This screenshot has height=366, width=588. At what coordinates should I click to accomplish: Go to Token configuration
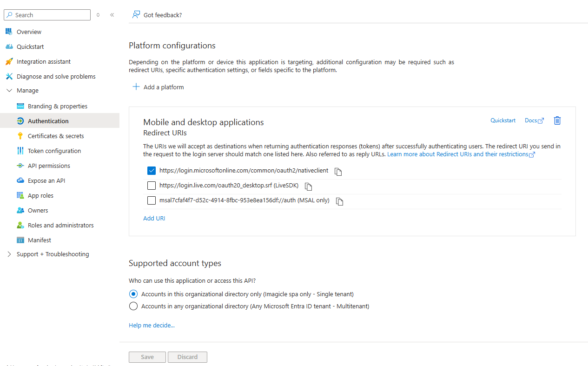coord(54,151)
